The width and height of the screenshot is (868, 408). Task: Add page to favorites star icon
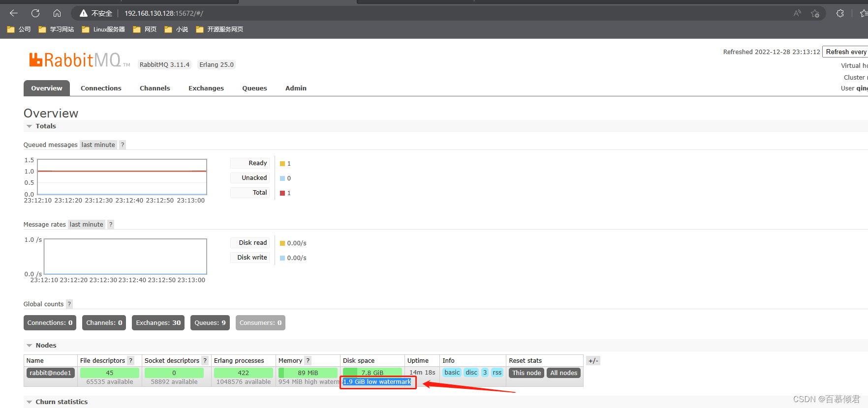(815, 13)
